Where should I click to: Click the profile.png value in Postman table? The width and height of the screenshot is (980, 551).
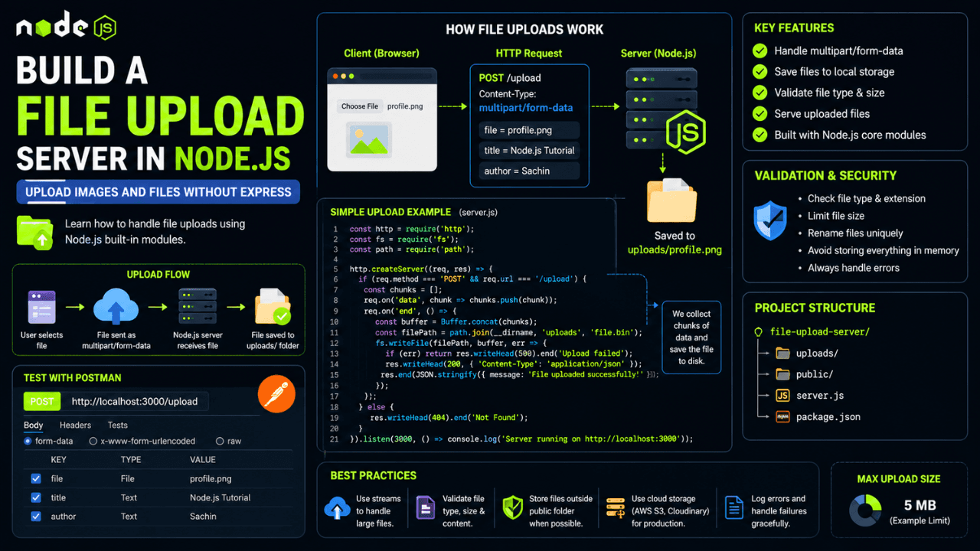211,478
